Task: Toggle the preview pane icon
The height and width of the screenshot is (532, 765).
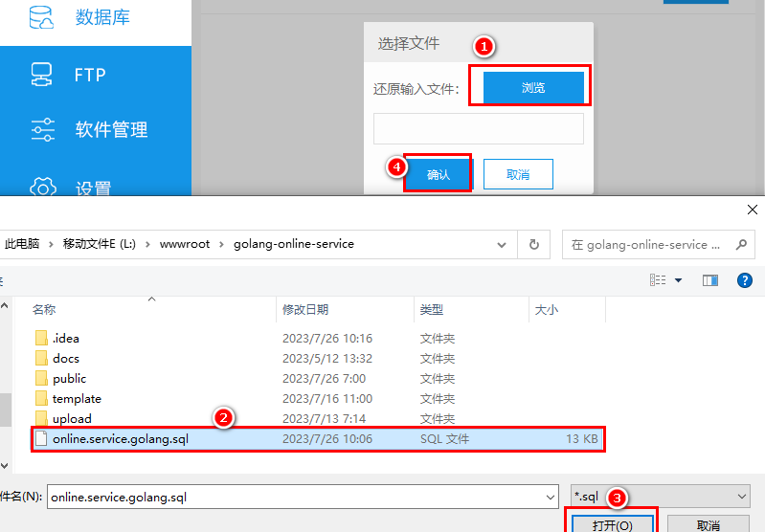Action: 710,280
